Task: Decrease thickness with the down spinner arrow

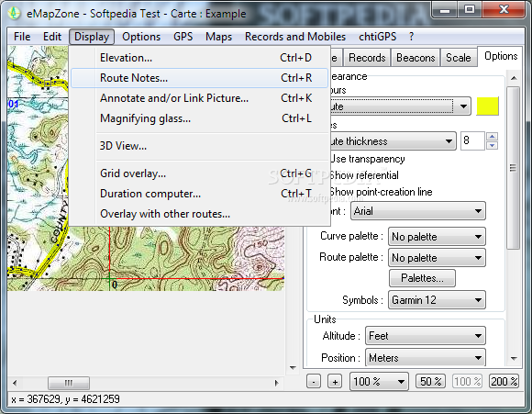Action: 492,145
